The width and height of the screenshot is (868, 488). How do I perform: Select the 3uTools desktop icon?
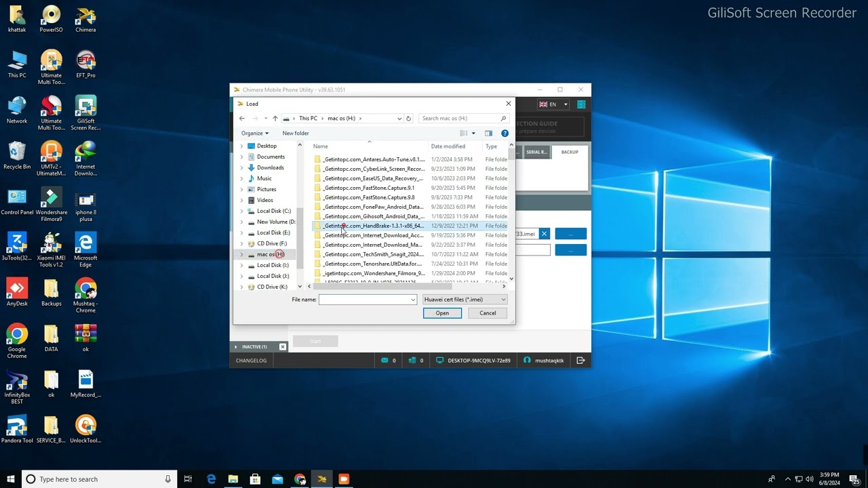click(x=17, y=247)
